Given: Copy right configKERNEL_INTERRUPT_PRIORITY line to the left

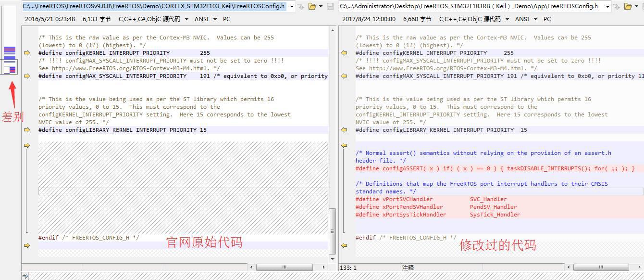Looking at the screenshot, I should coord(344,53).
